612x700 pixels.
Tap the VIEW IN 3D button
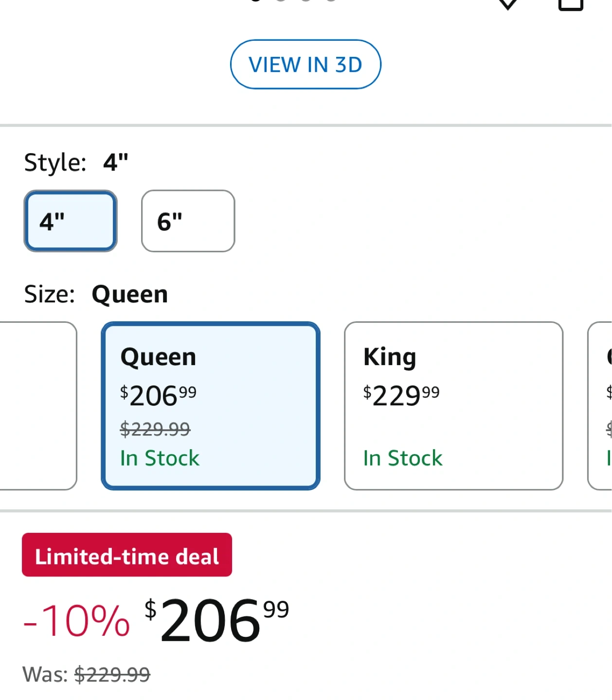(306, 65)
